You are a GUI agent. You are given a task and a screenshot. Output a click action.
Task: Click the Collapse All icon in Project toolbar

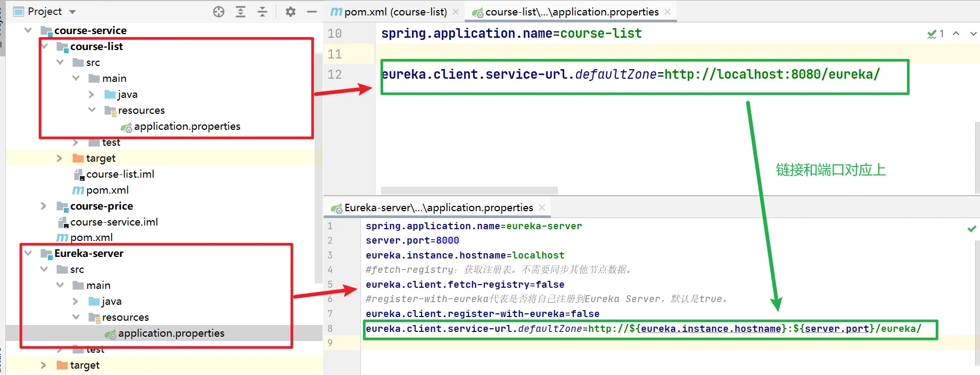(x=262, y=12)
